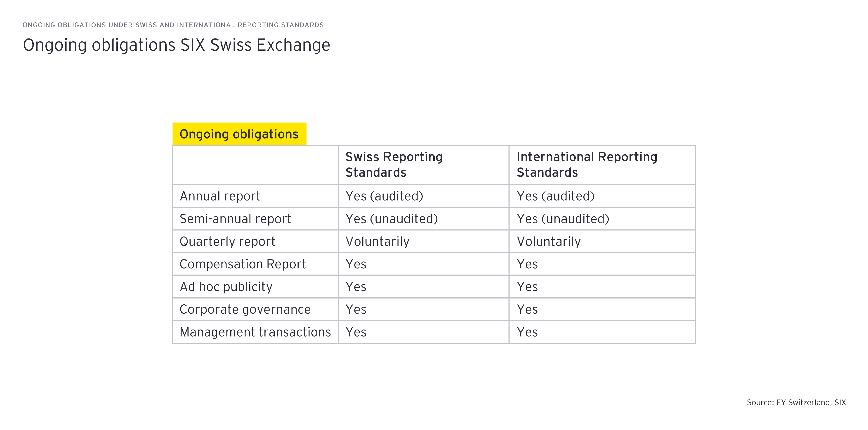The width and height of the screenshot is (868, 430).
Task: Select "Yes (unaudited)" in the International column
Action: coord(563,219)
